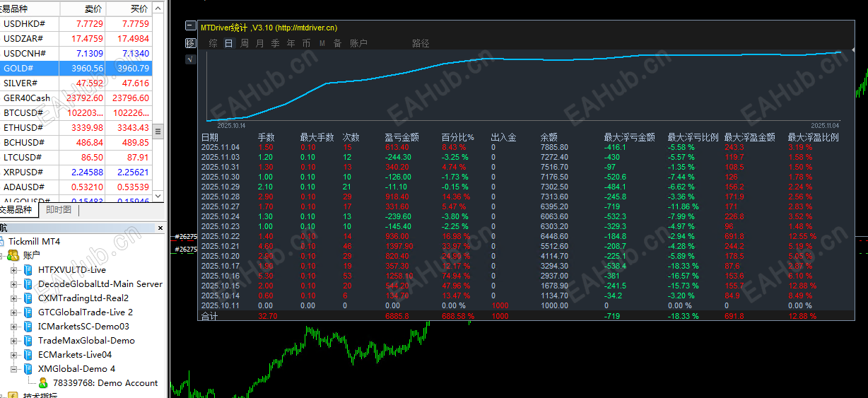The height and width of the screenshot is (398, 868).
Task: Expand the CXMTradingLtd-Real2 node
Action: pyautogui.click(x=14, y=298)
